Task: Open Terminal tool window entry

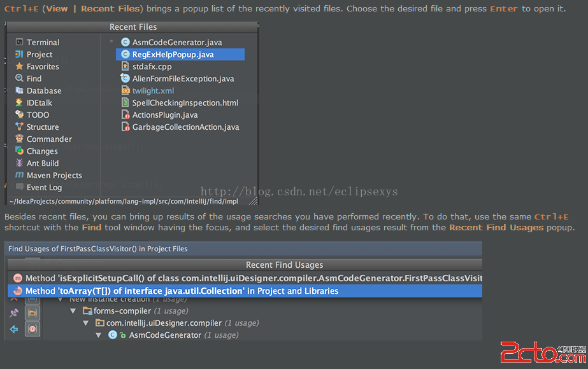Action: tap(38, 43)
